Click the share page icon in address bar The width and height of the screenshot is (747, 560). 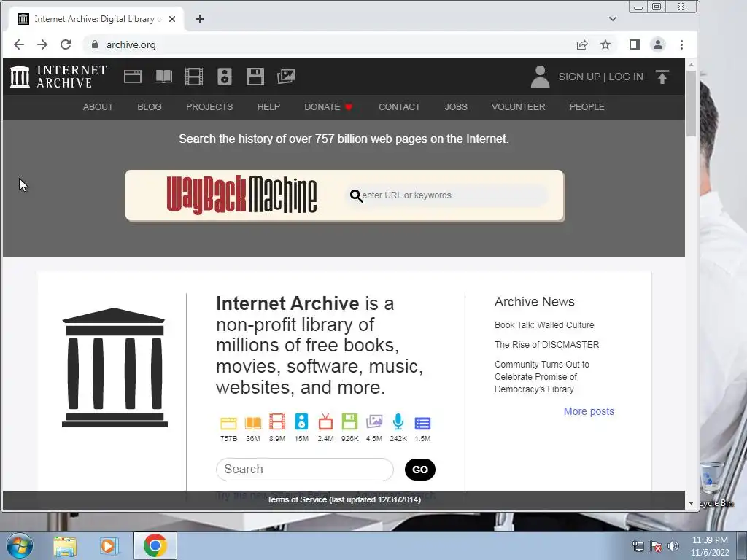(581, 44)
